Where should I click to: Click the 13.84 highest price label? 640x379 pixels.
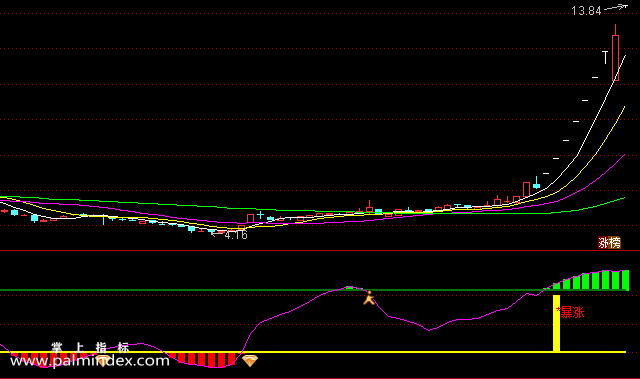[x=586, y=11]
